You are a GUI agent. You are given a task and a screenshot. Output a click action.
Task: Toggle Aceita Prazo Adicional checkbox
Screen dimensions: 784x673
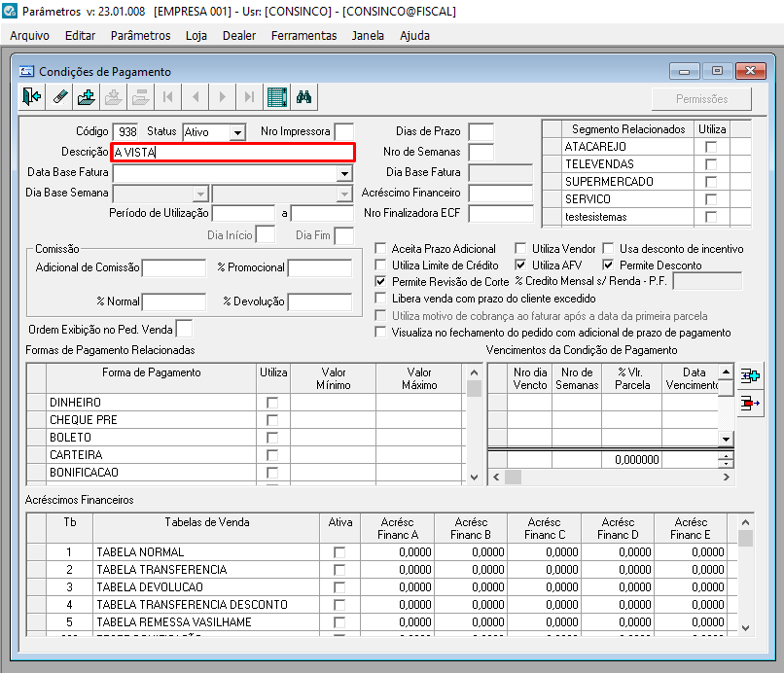tap(380, 249)
